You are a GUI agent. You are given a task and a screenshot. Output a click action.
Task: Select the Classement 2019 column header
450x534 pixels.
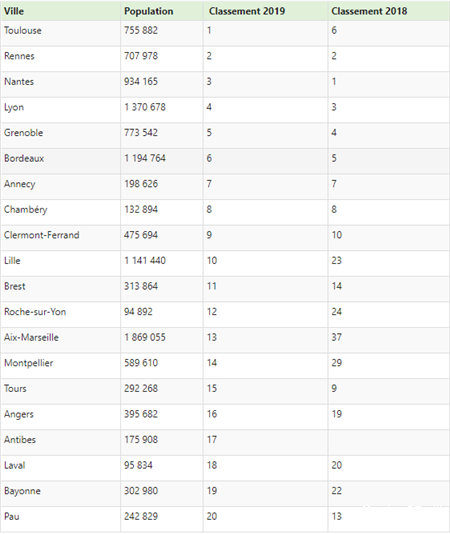(247, 11)
